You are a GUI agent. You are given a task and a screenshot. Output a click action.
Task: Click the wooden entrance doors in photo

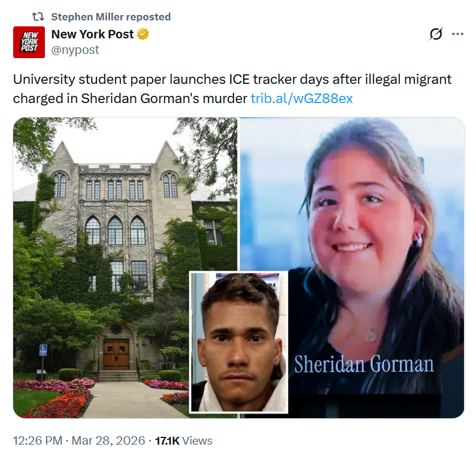116,354
